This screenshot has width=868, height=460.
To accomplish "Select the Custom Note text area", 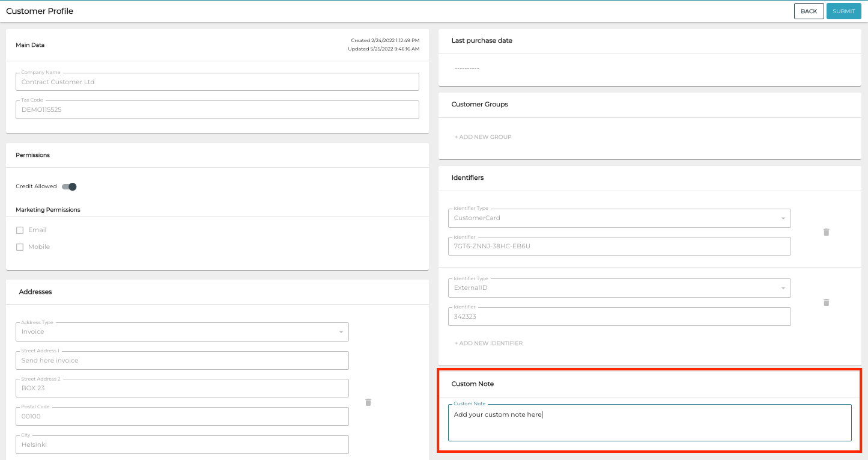I will coord(649,422).
